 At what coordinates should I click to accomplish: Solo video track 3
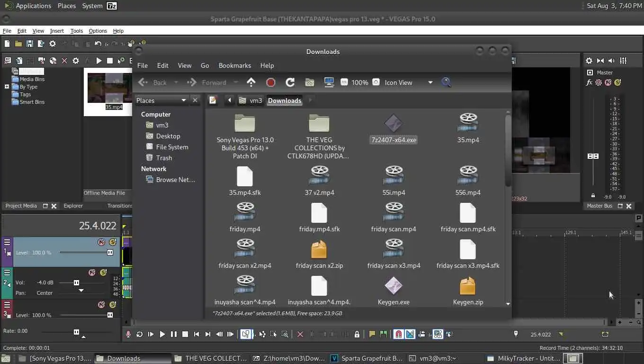tap(113, 305)
